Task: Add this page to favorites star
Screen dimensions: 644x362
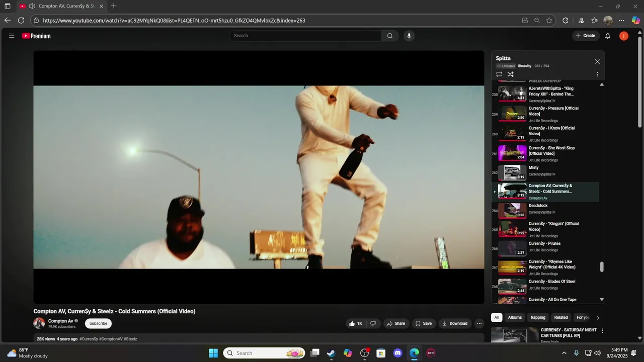Action: 549,21
